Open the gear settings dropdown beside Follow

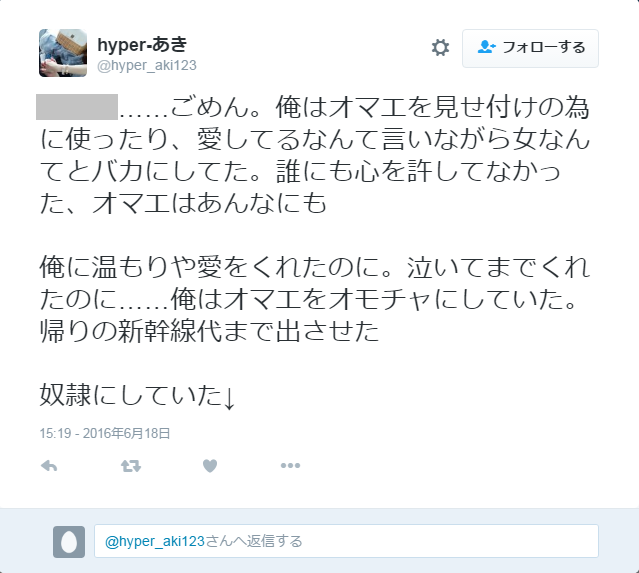(440, 48)
